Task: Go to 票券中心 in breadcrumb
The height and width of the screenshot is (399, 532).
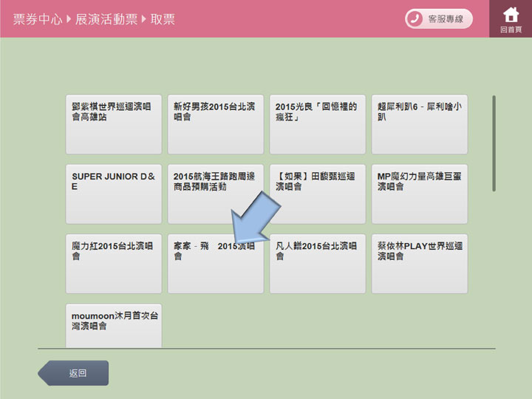Action: (37, 19)
